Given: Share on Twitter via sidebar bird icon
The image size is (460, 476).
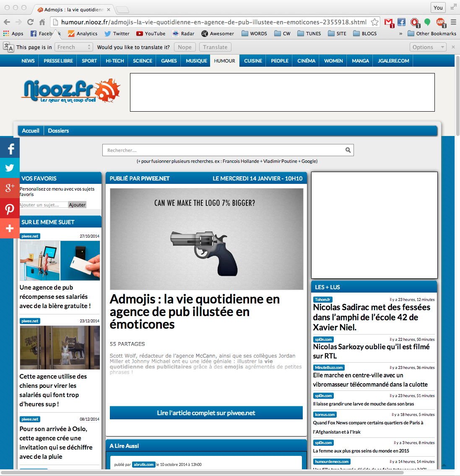Looking at the screenshot, I should (x=10, y=167).
